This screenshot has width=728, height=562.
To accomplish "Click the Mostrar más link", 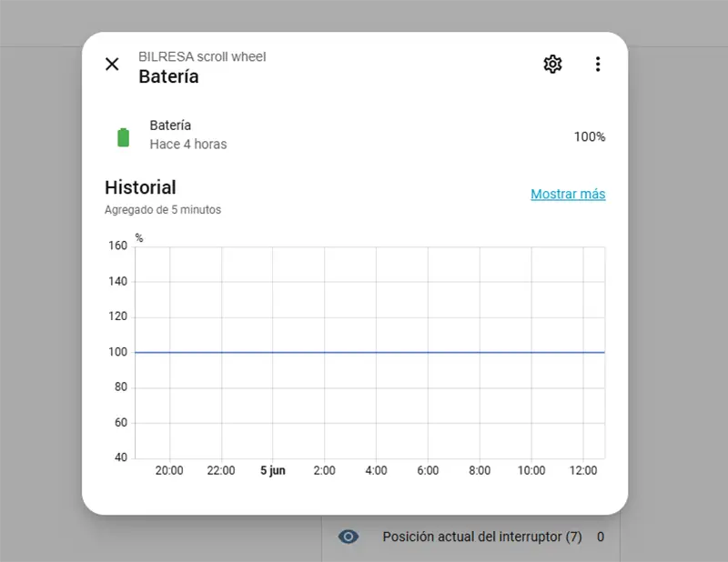I will coord(568,194).
